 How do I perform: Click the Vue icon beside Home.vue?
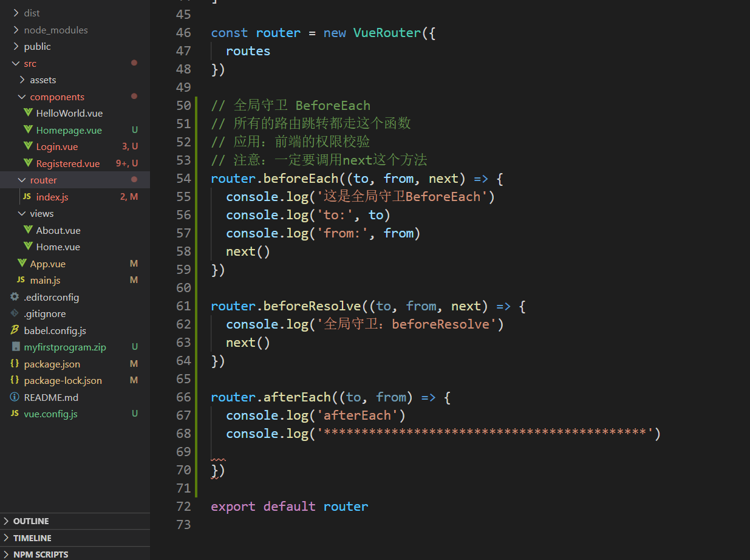(x=27, y=247)
